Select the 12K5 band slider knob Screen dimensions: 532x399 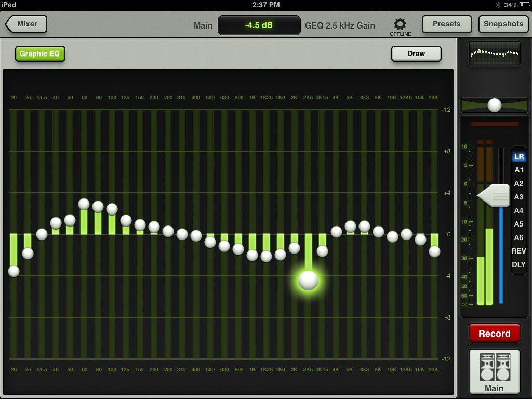pos(406,234)
